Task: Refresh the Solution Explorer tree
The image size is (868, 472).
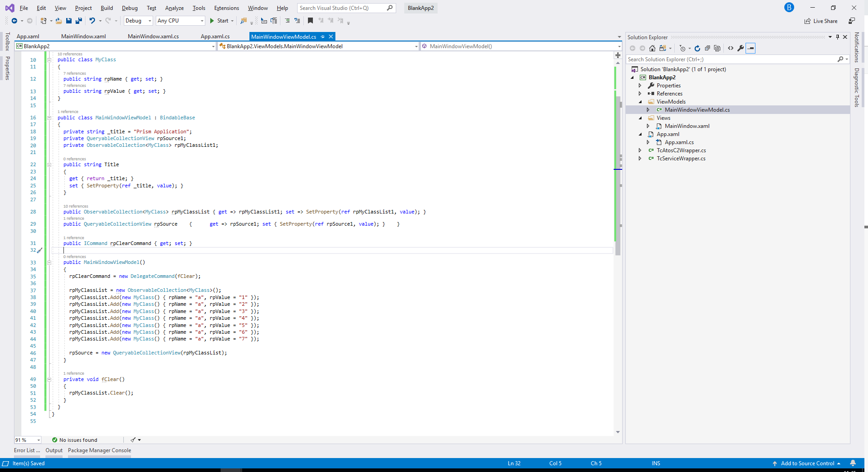Action: (697, 48)
